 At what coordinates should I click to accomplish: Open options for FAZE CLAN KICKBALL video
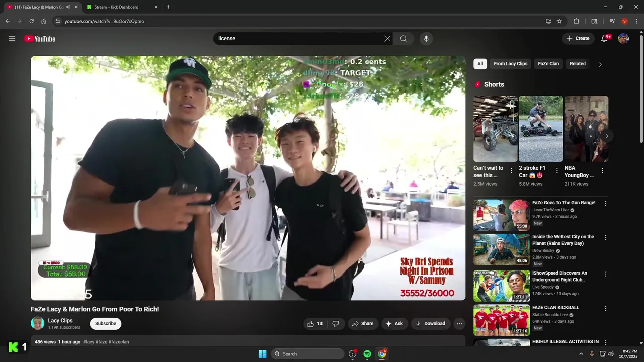pyautogui.click(x=606, y=309)
